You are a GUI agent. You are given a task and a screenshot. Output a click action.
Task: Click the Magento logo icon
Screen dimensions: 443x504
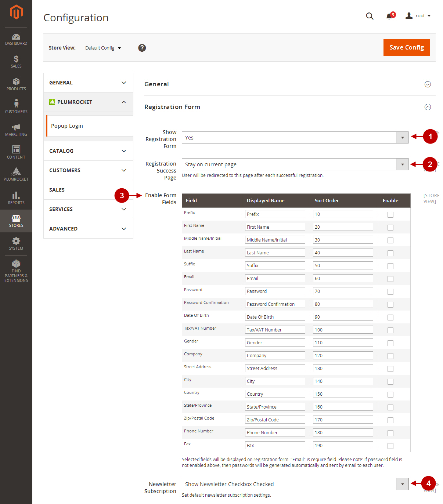(16, 12)
